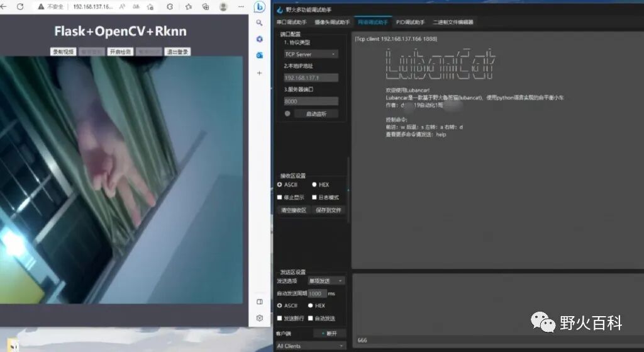
Task: Open the not-secure warning icon
Action: pos(41,6)
